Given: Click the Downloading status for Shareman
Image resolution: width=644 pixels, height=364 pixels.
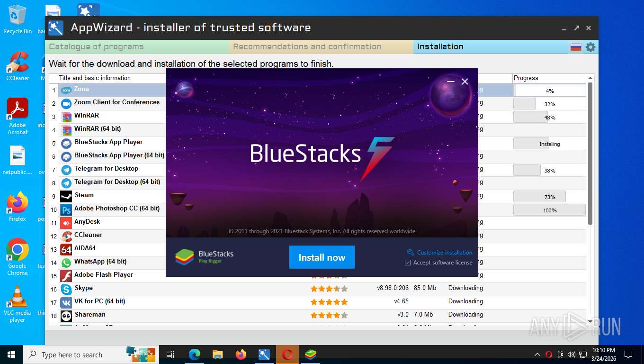Looking at the screenshot, I should (x=465, y=314).
